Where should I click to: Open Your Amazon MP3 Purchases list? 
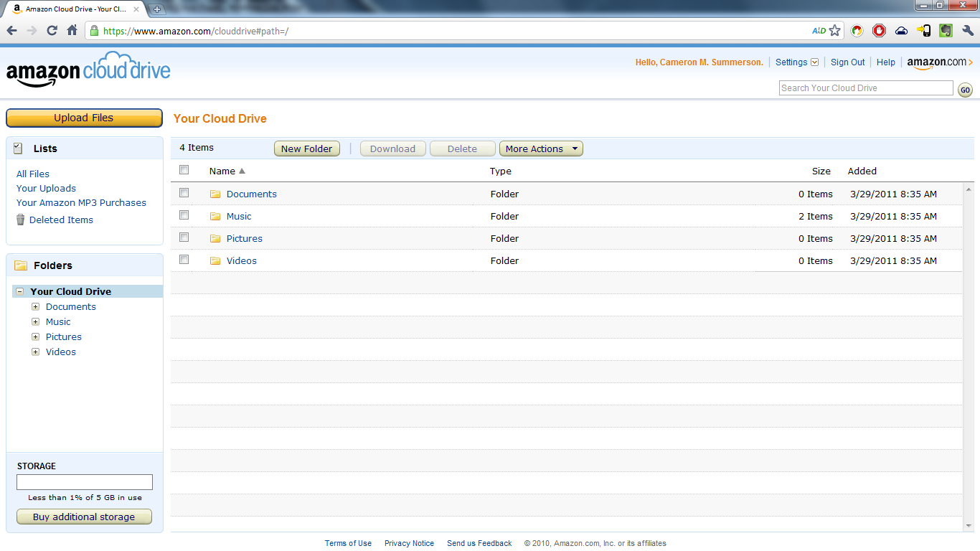80,202
